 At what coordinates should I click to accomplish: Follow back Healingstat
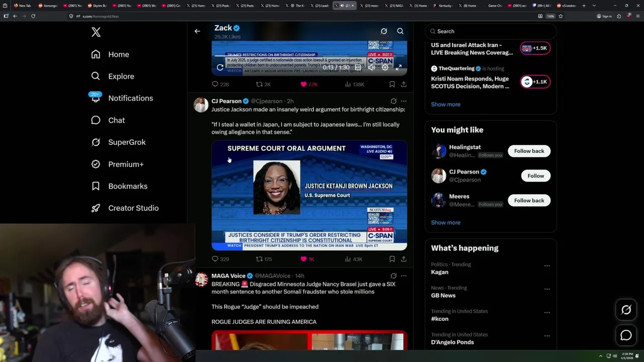tap(529, 151)
